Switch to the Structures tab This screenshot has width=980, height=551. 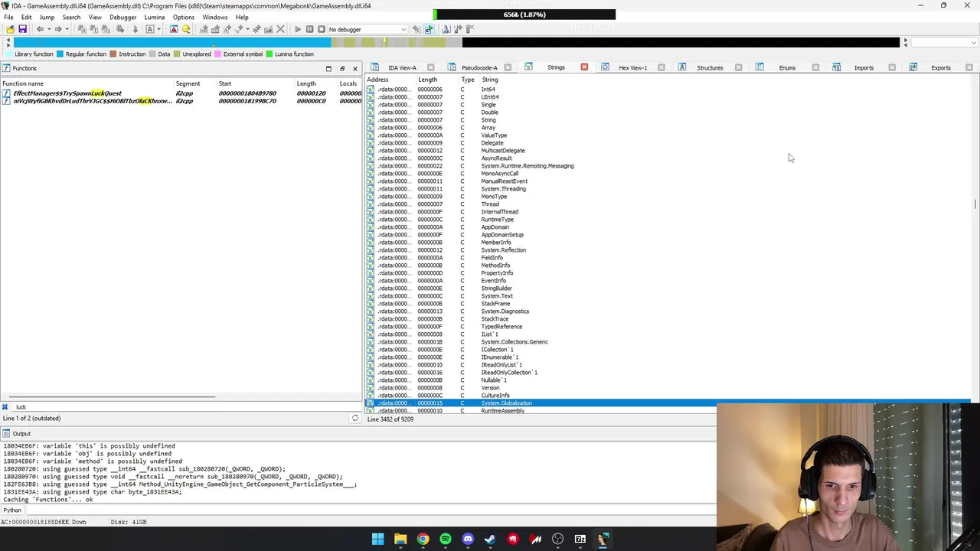tap(710, 67)
